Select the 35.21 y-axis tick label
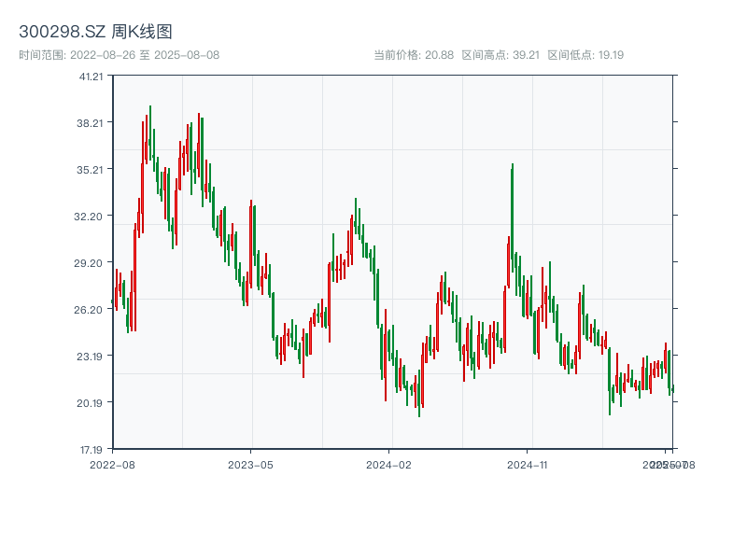Screen dimensions: 747x560 click(92, 170)
